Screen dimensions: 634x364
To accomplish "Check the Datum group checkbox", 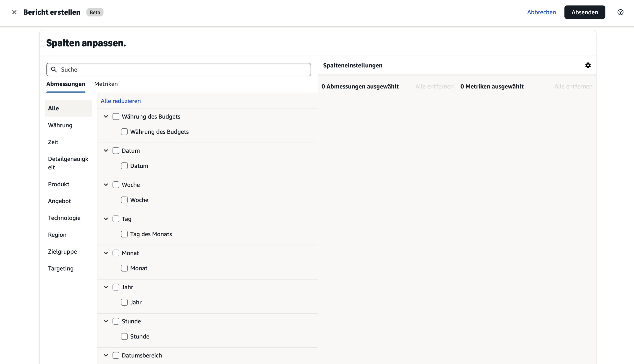I will pyautogui.click(x=116, y=151).
